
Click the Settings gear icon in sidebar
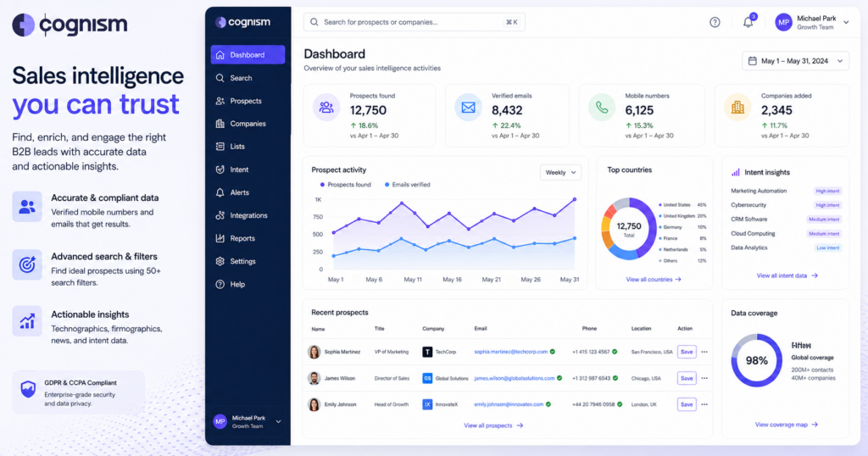220,261
